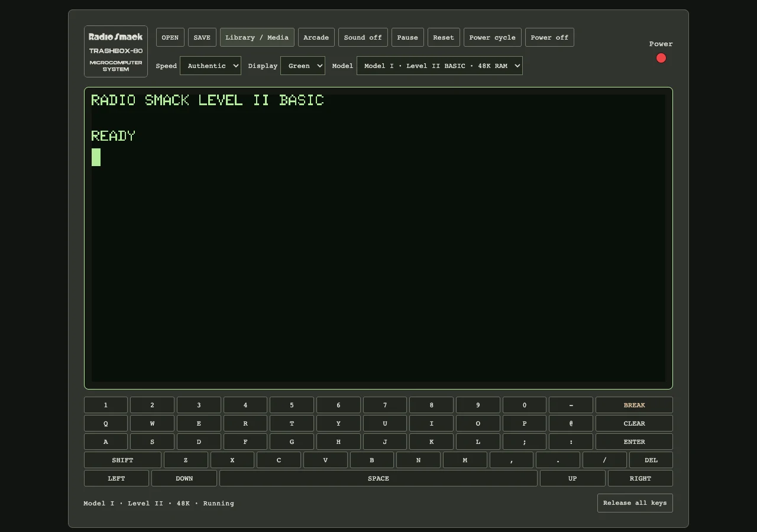Click 'RADIO SMACK LEVEL II BASIC' banner text
The height and width of the screenshot is (532, 757).
point(208,100)
